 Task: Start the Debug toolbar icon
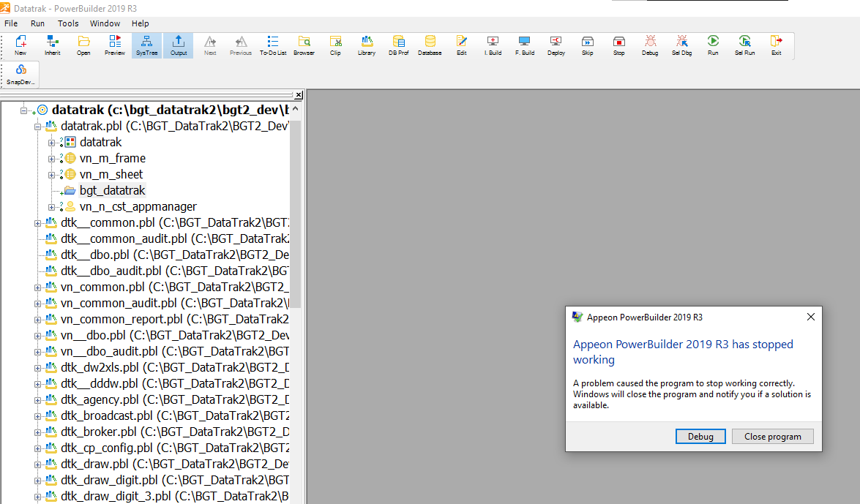[x=650, y=45]
